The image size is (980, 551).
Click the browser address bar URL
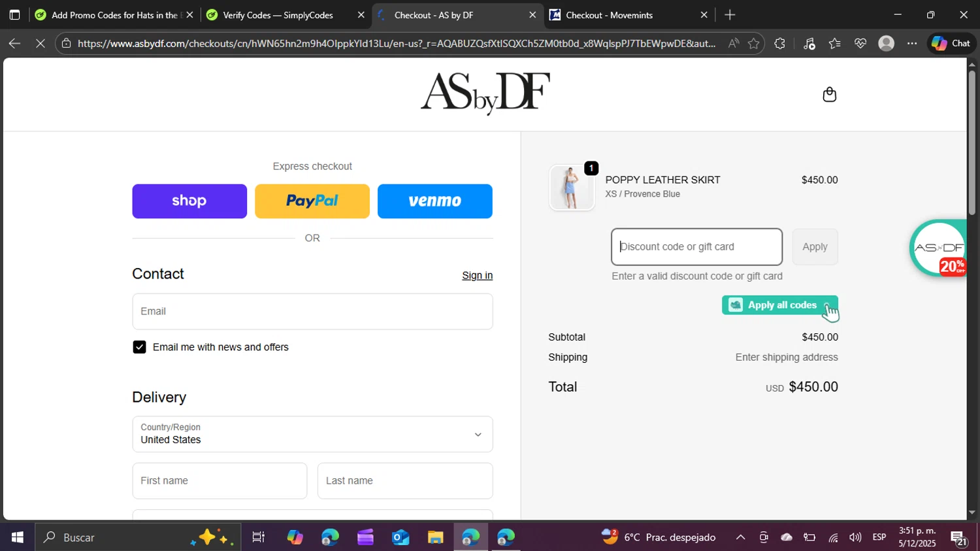pyautogui.click(x=397, y=43)
